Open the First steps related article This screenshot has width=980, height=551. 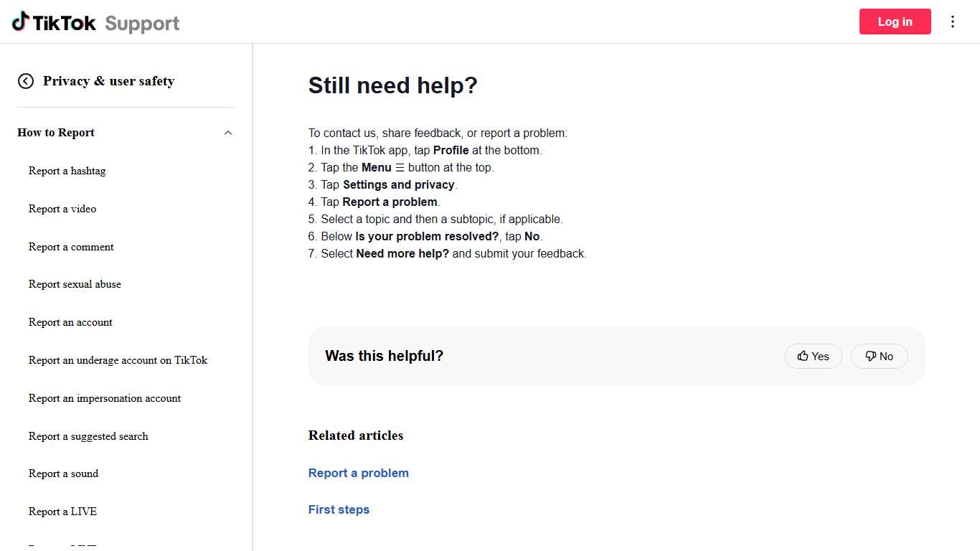click(339, 509)
